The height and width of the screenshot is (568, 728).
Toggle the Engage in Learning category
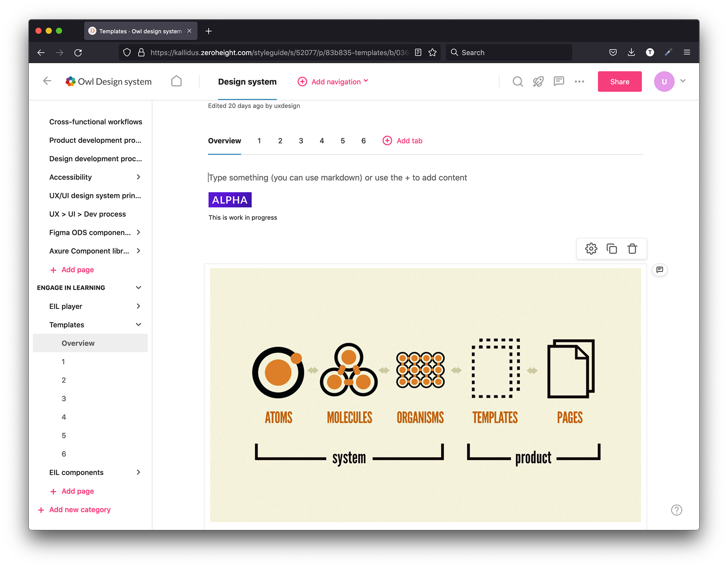(138, 288)
